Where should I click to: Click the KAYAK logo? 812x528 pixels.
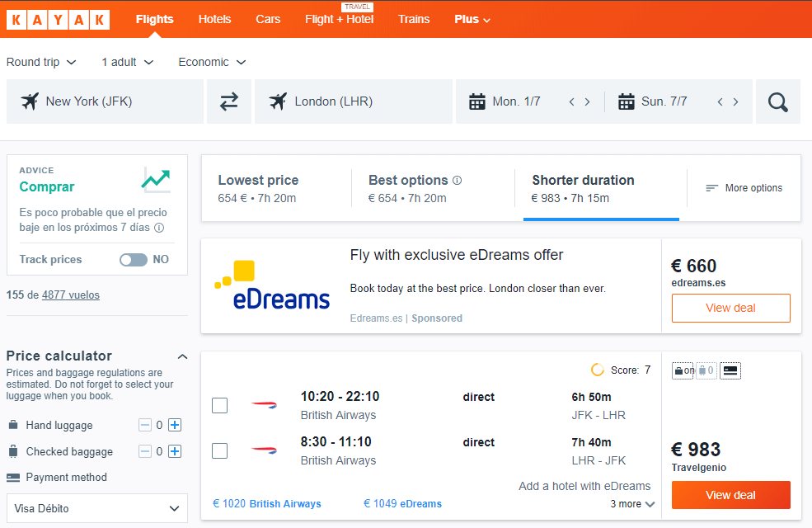58,20
